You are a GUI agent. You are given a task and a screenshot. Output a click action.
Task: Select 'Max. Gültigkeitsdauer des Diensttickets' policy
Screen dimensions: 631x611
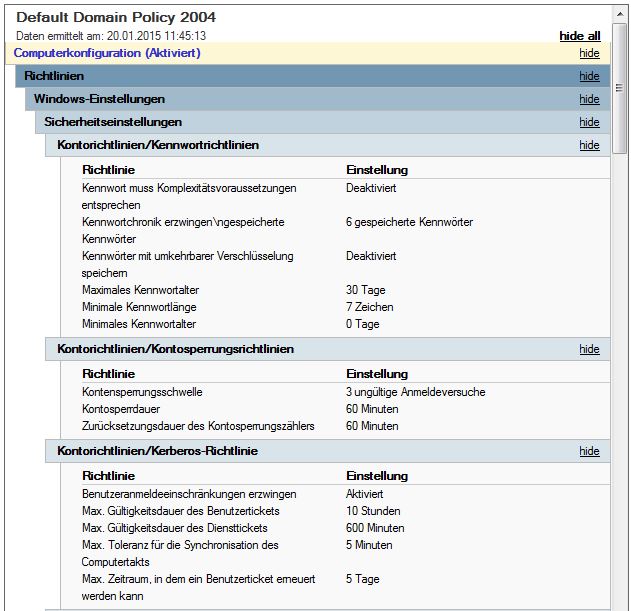pyautogui.click(x=175, y=528)
